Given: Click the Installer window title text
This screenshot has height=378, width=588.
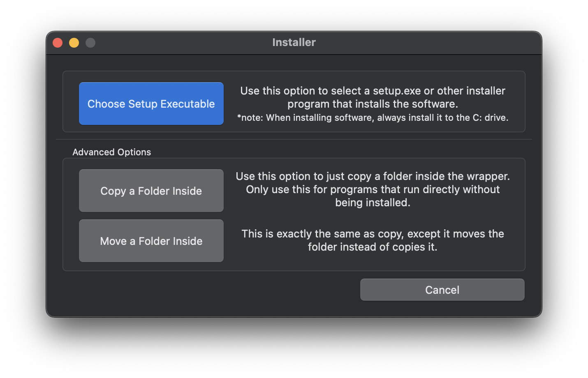Looking at the screenshot, I should (294, 42).
